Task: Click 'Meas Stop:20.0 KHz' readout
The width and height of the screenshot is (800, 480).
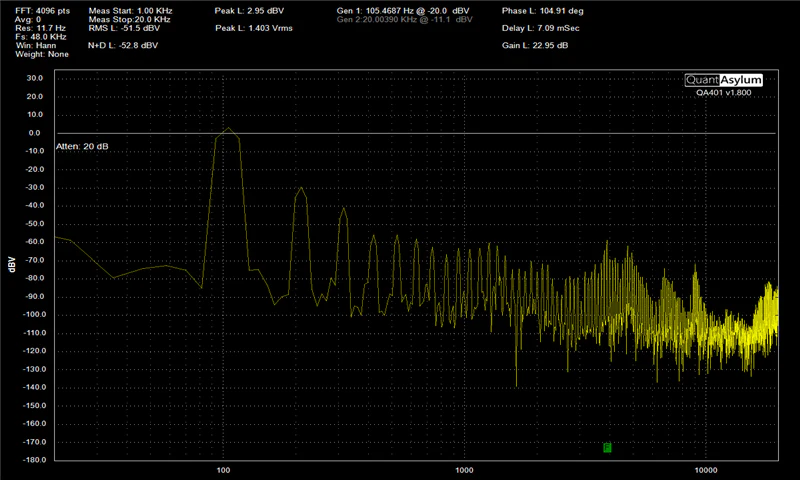Action: (x=130, y=19)
